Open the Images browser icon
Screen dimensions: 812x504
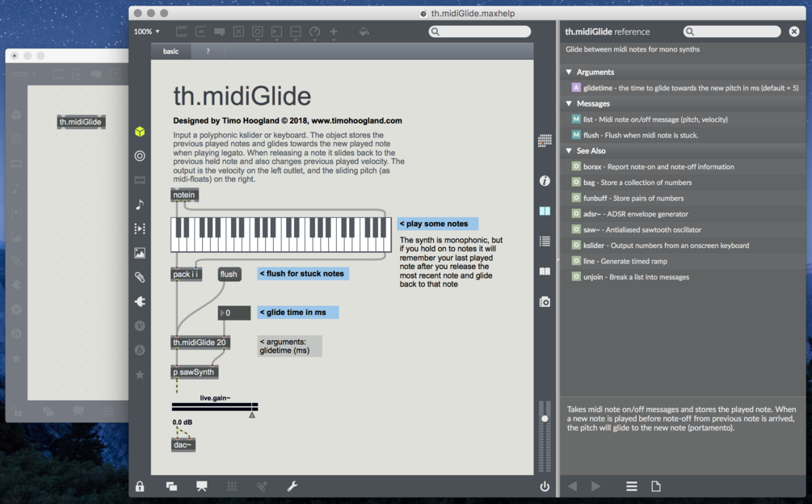[x=140, y=253]
